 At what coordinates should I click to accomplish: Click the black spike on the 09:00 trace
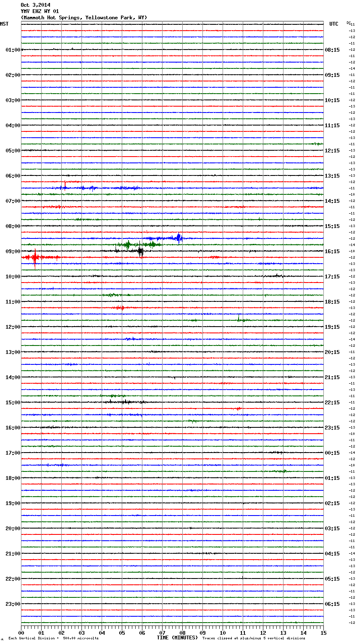[x=141, y=251]
